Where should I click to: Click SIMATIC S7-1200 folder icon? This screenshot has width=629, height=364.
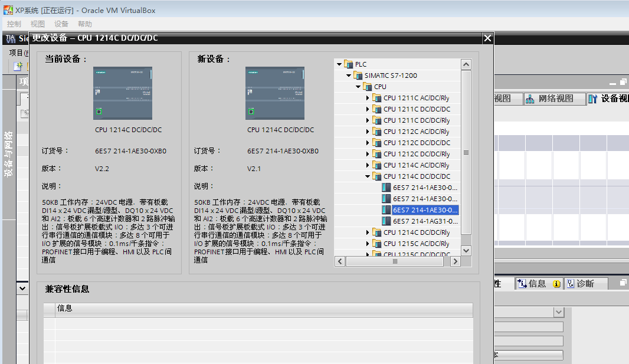click(358, 76)
